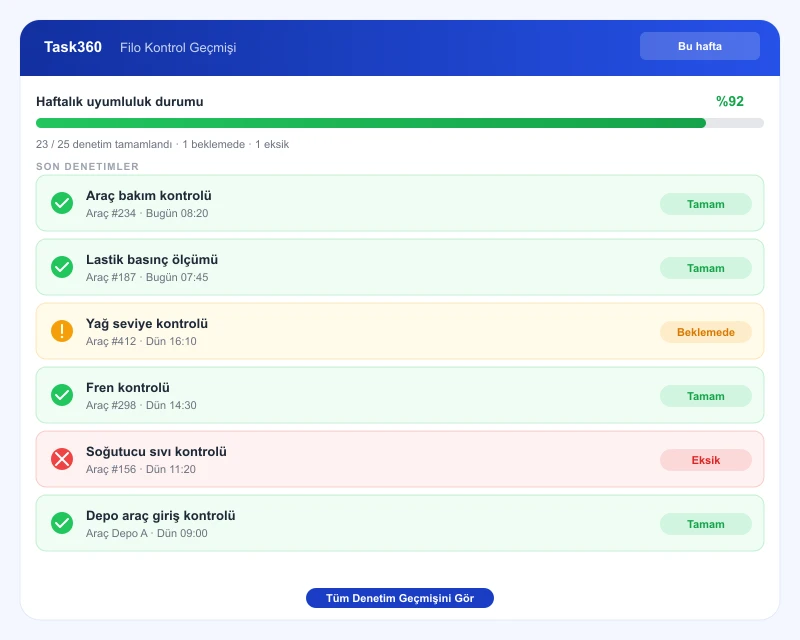The height and width of the screenshot is (640, 800).
Task: Click the green checkmark icon for Araç bakım kontrolü
Action: pos(62,203)
